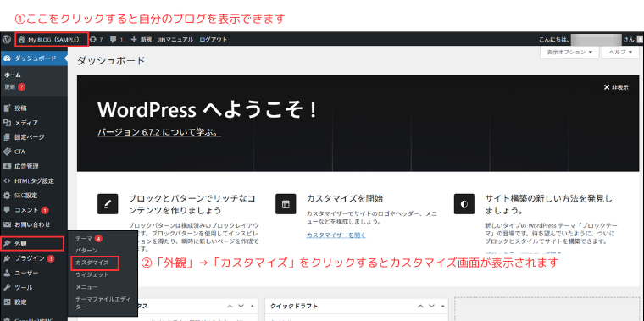Screen dimensions: 644x321
Task: Click the layout icon beside カスタマイズを開始
Action: click(286, 204)
